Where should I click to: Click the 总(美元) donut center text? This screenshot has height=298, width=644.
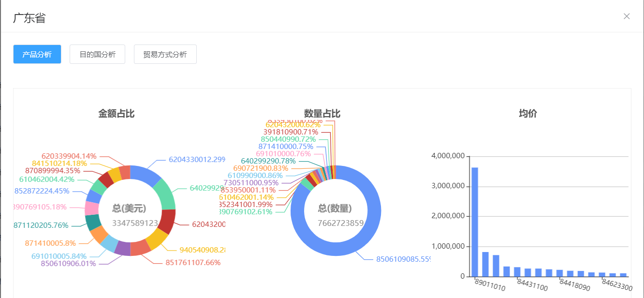130,208
